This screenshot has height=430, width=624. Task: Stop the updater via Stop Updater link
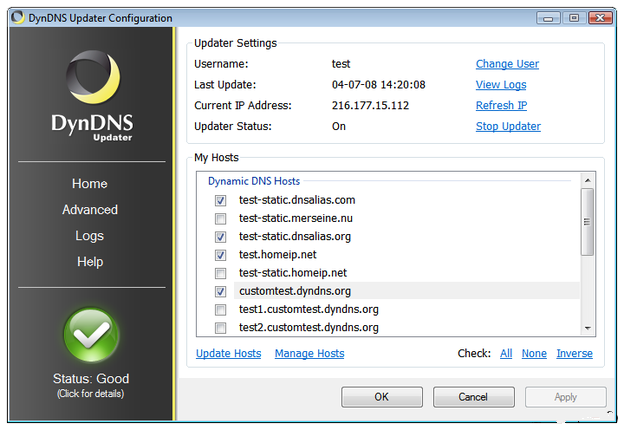click(508, 127)
